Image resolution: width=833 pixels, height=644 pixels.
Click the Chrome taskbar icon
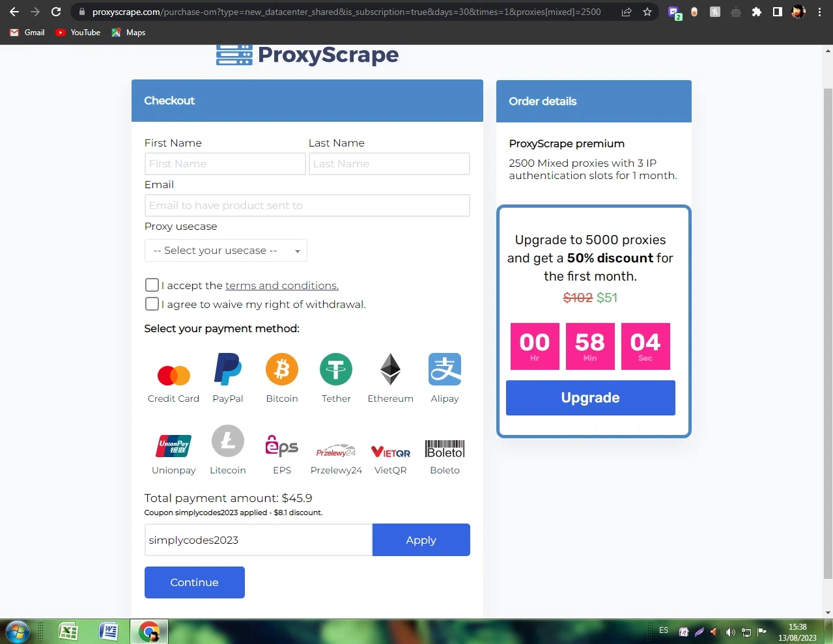pos(149,632)
